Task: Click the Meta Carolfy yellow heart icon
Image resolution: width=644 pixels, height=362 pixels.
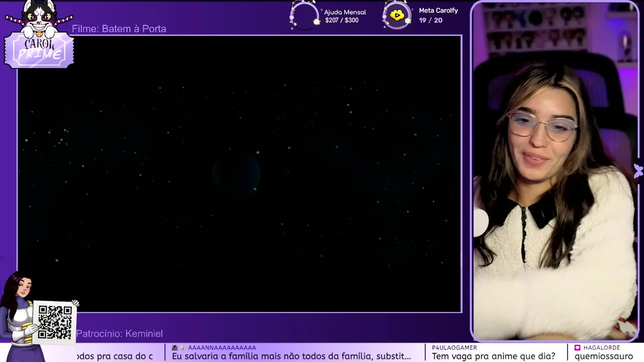Action: click(397, 16)
